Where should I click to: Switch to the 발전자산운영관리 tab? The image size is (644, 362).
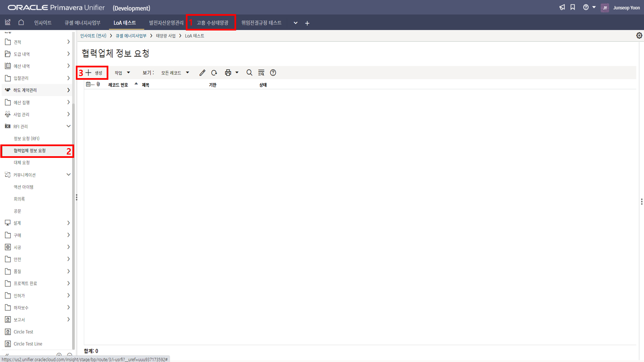pyautogui.click(x=166, y=23)
